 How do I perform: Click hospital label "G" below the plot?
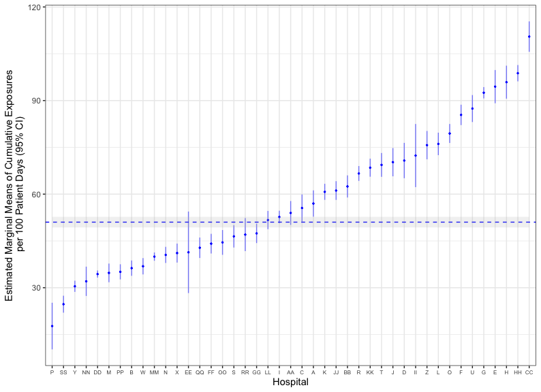coord(484,372)
